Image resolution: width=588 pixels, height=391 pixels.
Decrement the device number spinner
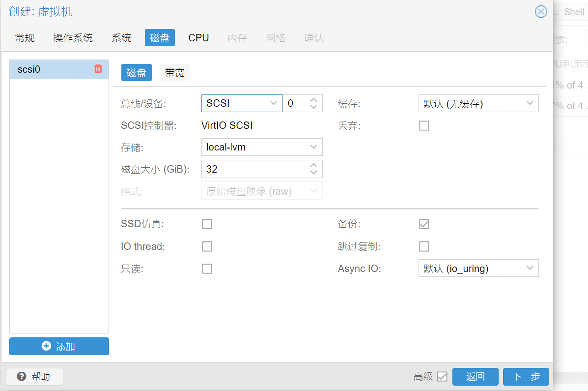[x=314, y=107]
